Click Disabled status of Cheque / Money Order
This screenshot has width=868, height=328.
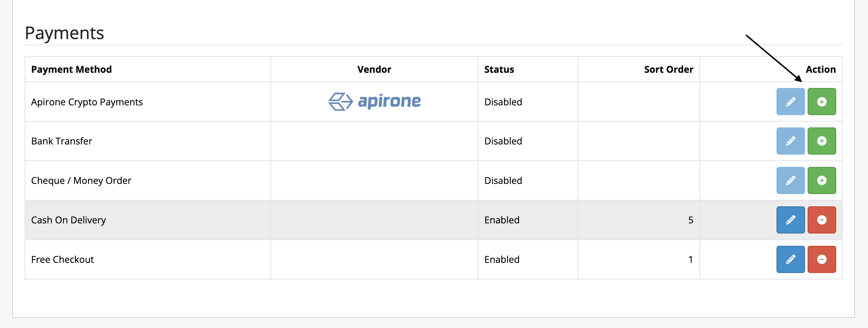[x=503, y=180]
